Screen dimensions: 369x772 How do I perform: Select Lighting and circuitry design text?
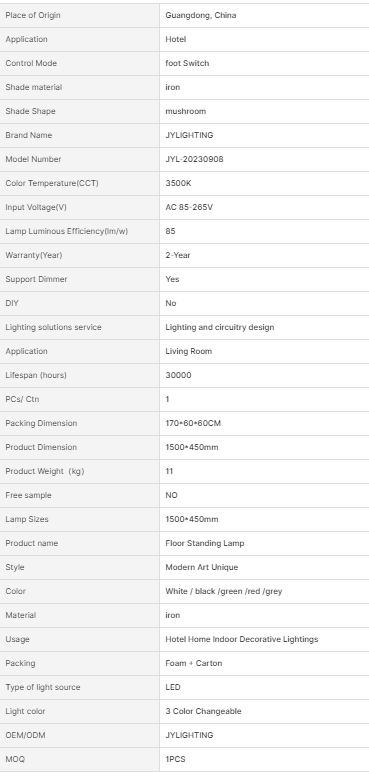(x=220, y=327)
